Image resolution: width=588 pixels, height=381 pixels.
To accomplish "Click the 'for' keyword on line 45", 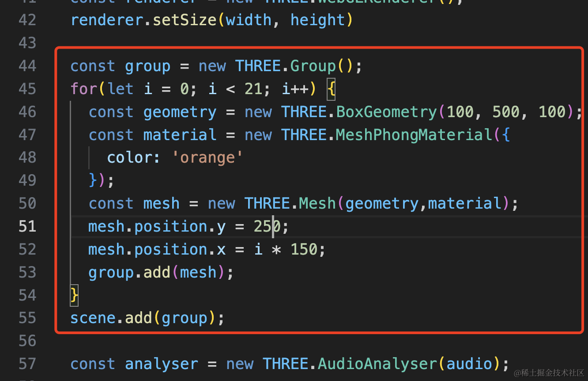I will pos(84,89).
